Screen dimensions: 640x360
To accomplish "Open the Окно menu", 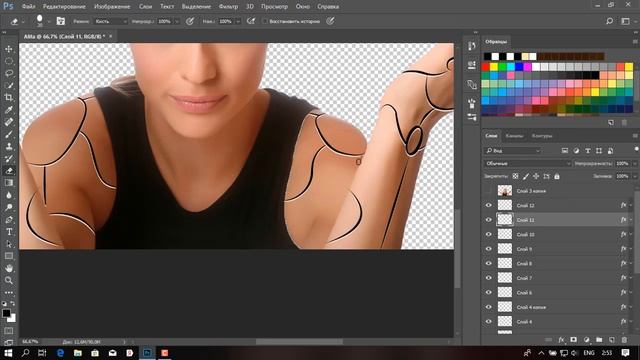I will [302, 7].
